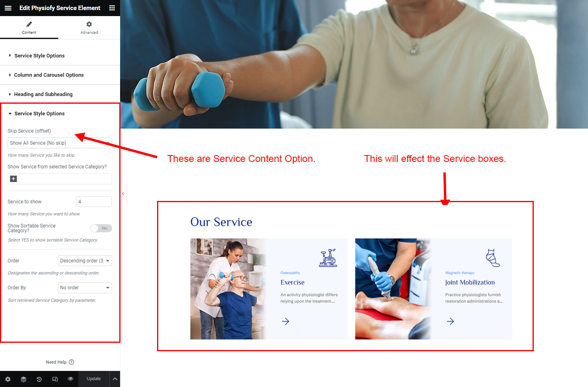588x387 pixels.
Task: Toggle Show Sortable Service Category switch
Action: point(101,228)
